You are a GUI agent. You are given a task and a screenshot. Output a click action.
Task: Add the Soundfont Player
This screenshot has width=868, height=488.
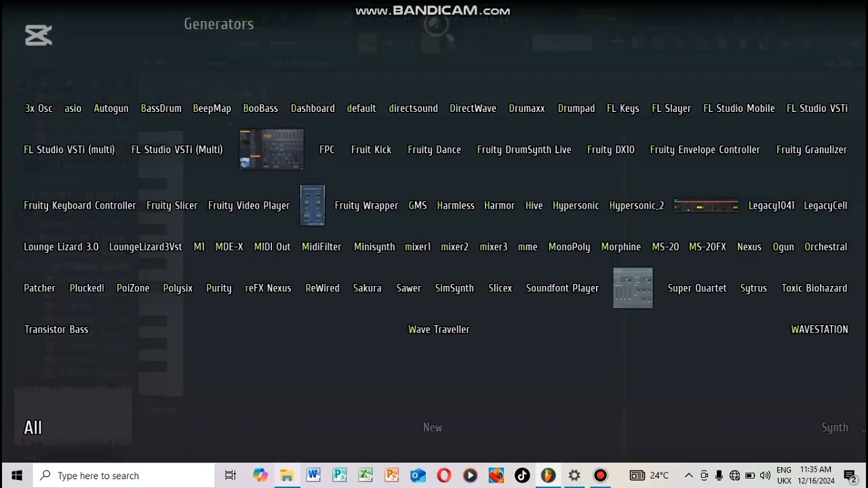[562, 288]
